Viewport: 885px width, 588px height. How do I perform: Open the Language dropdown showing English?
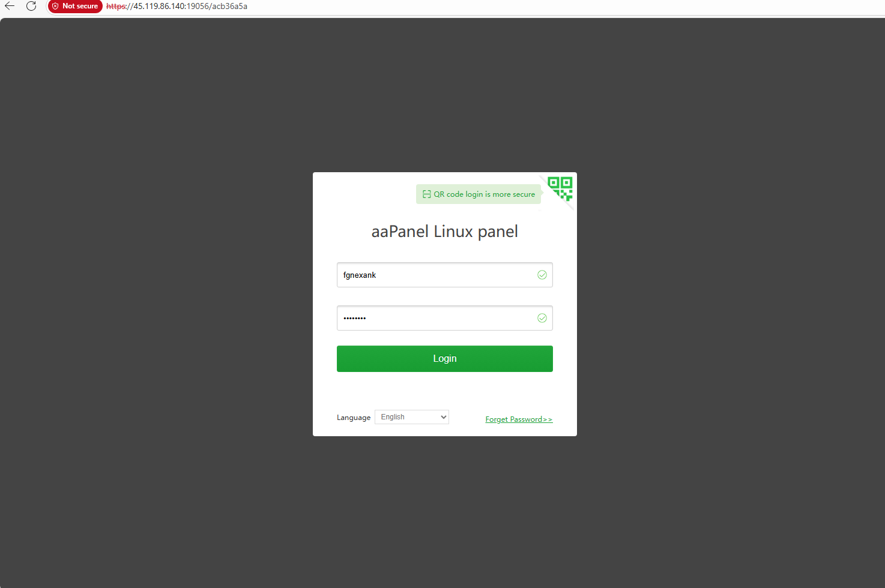(412, 417)
